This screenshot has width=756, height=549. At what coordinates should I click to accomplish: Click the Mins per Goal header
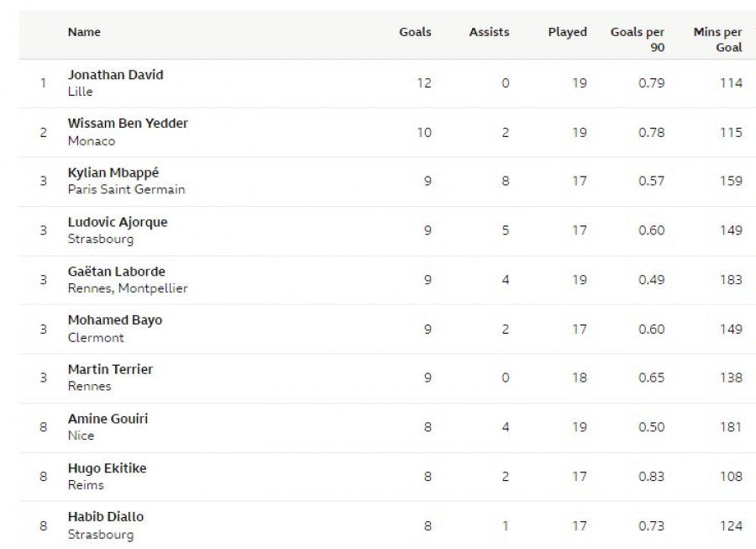click(x=717, y=40)
